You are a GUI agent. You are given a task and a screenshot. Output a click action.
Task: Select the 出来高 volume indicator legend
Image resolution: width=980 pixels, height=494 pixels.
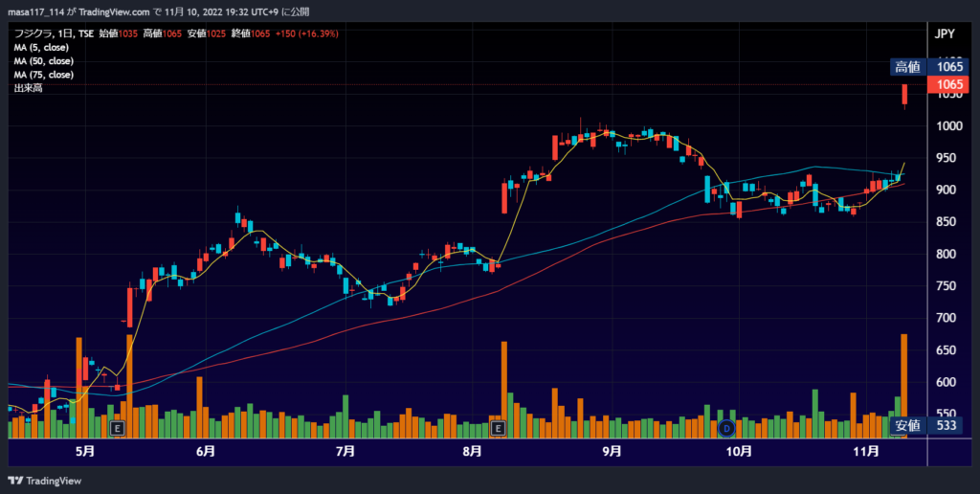[x=28, y=89]
